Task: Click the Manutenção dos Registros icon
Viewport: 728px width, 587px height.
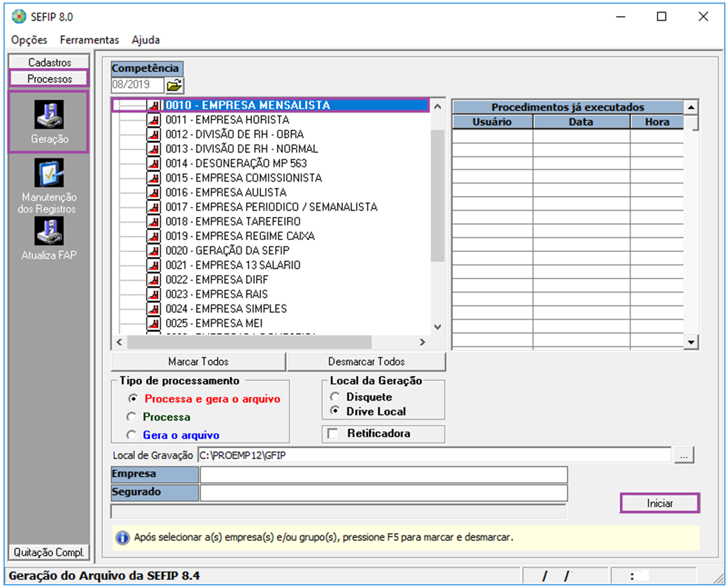Action: 49,173
